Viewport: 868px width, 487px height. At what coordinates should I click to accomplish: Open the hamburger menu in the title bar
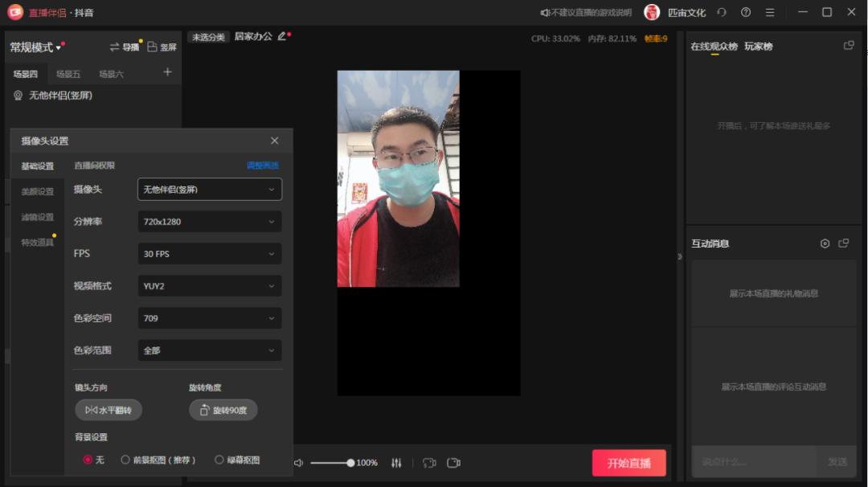[x=770, y=12]
